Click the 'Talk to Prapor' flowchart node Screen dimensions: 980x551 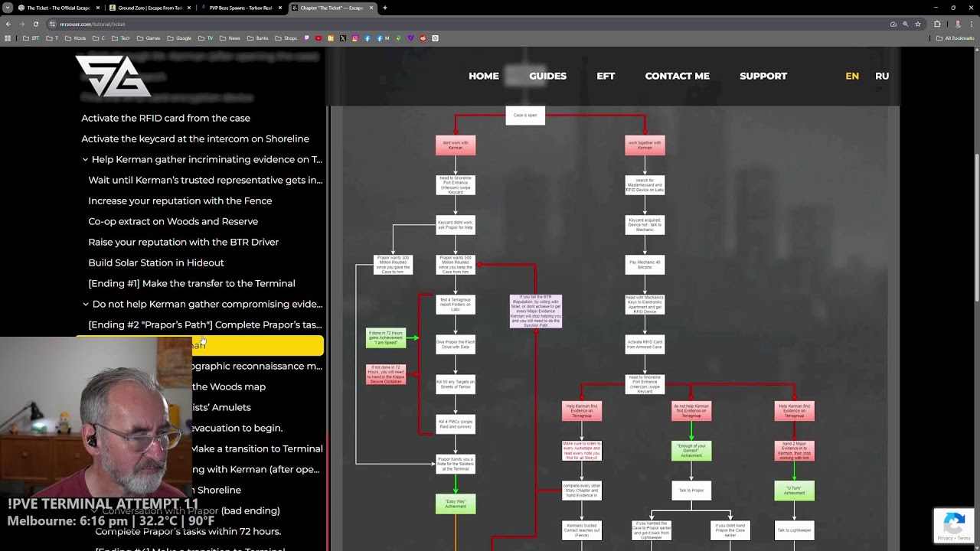click(x=691, y=491)
